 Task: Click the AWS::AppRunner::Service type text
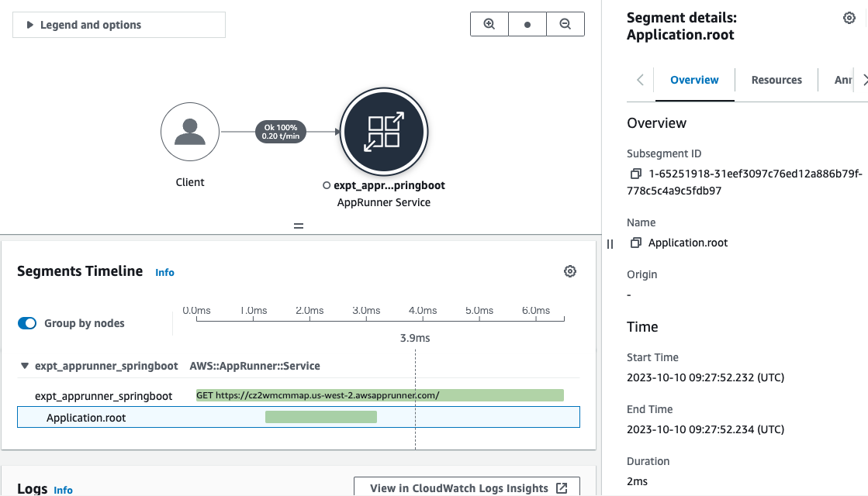point(254,366)
